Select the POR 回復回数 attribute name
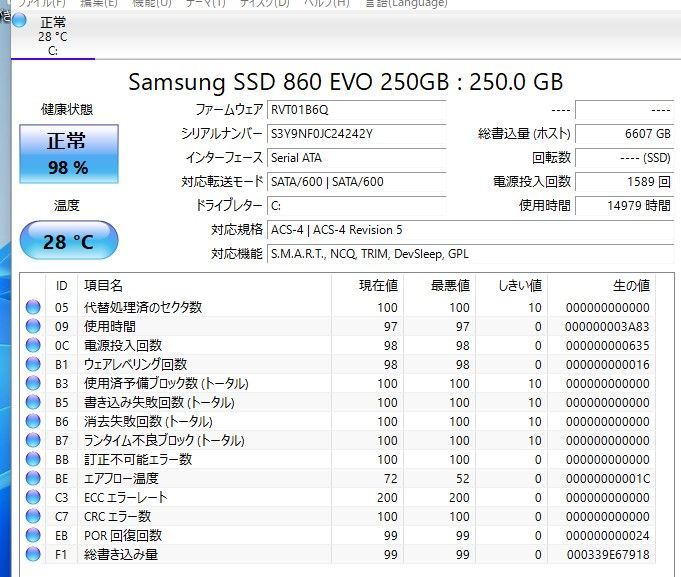Image resolution: width=681 pixels, height=577 pixels. point(123,536)
